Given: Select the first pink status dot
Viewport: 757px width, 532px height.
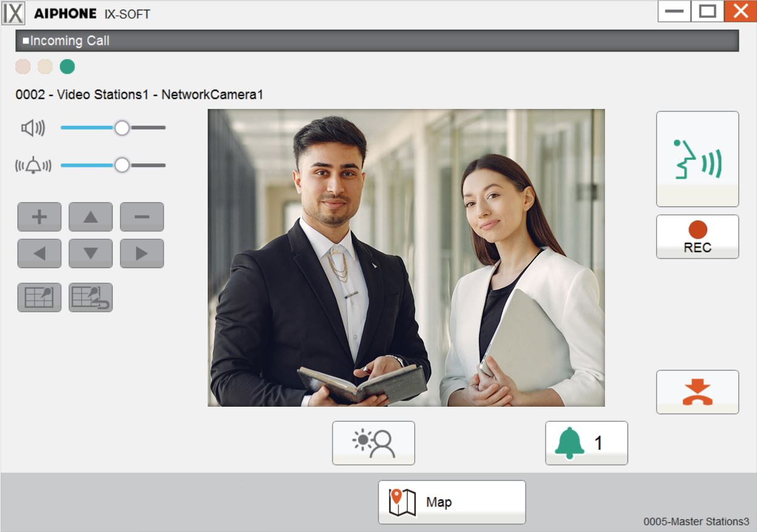Looking at the screenshot, I should tap(22, 67).
